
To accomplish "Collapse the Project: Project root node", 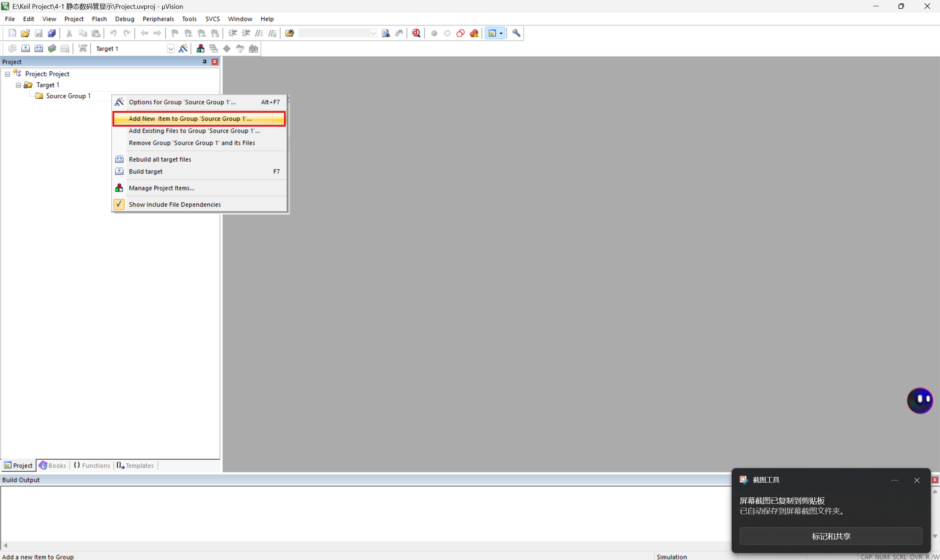I will [7, 74].
